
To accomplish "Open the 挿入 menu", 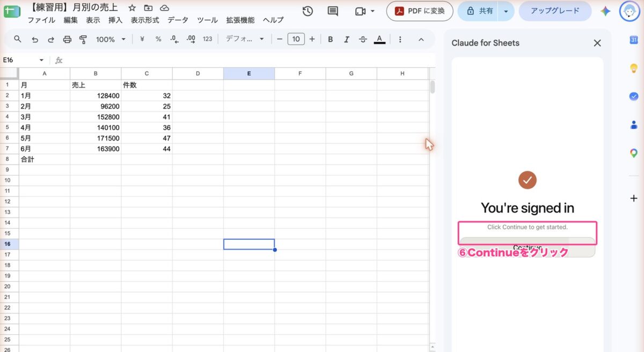I will tap(115, 20).
